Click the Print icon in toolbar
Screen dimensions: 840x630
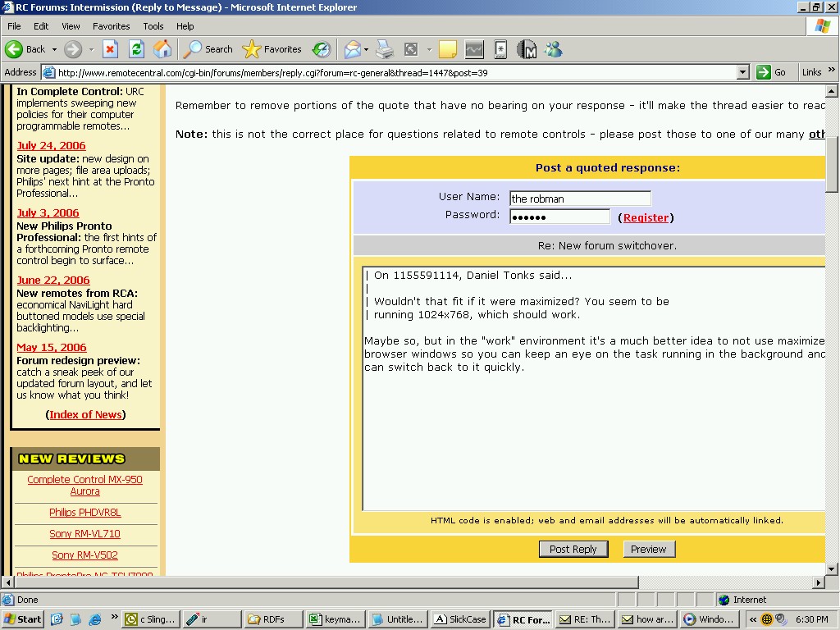(385, 49)
